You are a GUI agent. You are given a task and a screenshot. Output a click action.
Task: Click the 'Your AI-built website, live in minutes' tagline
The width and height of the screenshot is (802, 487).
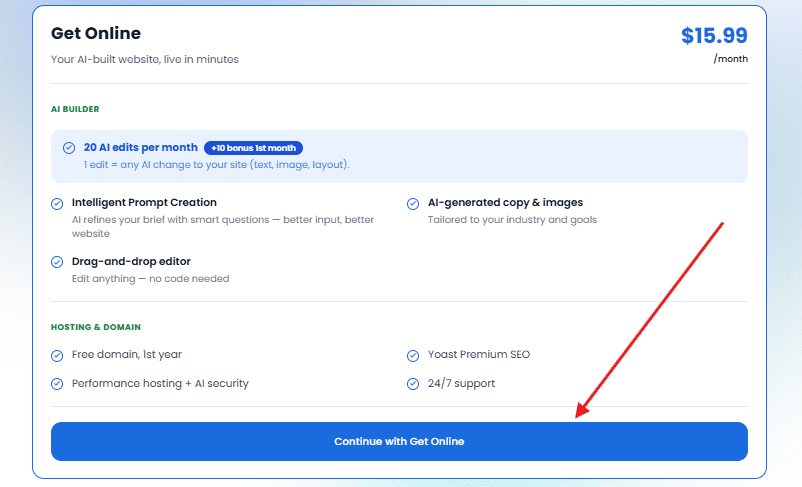click(145, 59)
